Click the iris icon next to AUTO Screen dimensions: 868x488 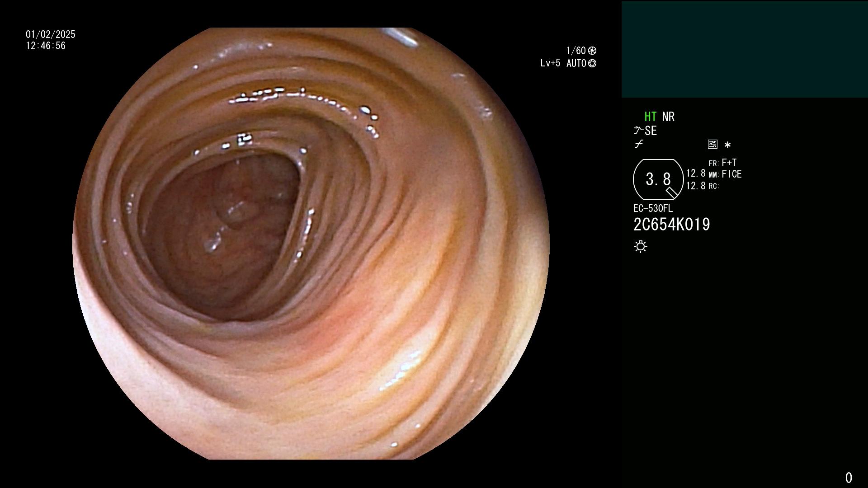[592, 63]
